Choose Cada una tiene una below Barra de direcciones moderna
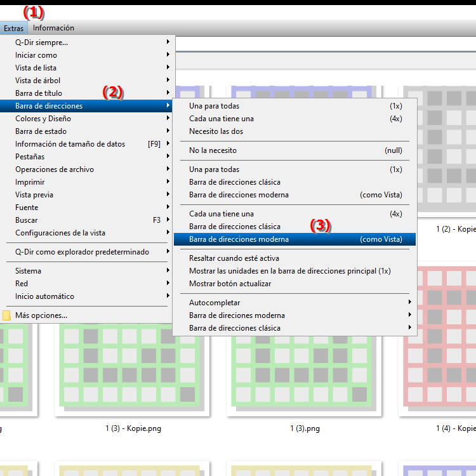The height and width of the screenshot is (476, 476). 294,214
